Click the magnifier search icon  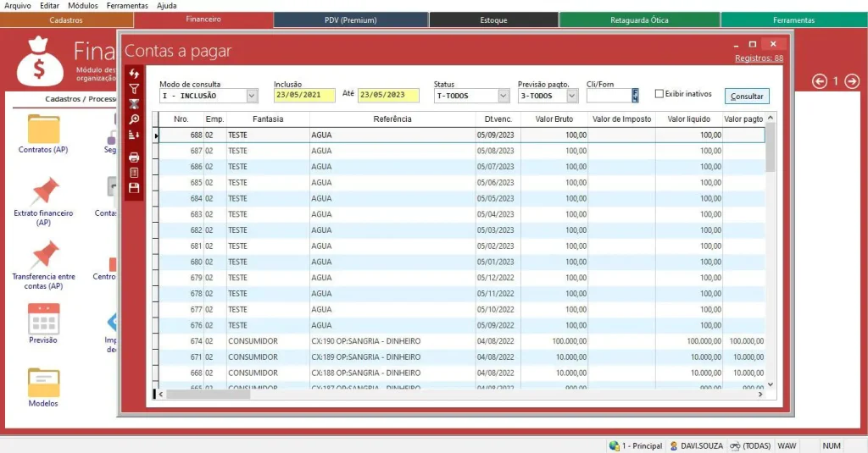(134, 119)
